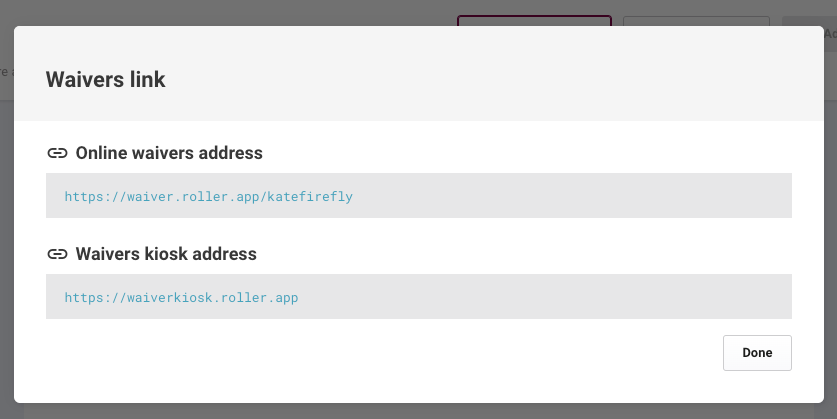
Task: Click empty space in online waivers URL box
Action: click(571, 195)
